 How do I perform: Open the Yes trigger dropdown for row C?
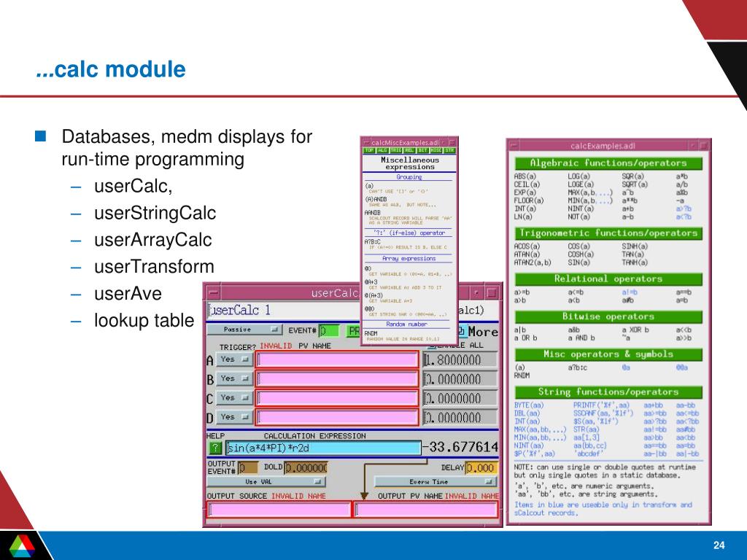[234, 397]
